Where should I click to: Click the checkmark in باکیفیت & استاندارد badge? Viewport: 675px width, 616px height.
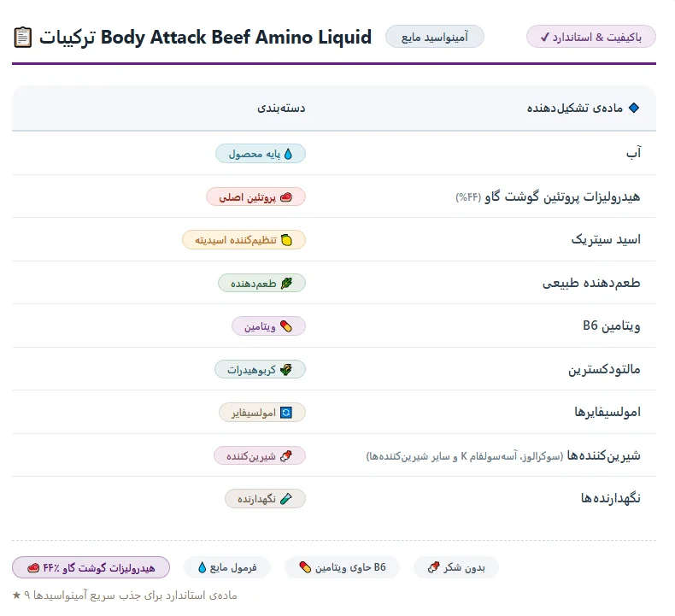point(544,38)
